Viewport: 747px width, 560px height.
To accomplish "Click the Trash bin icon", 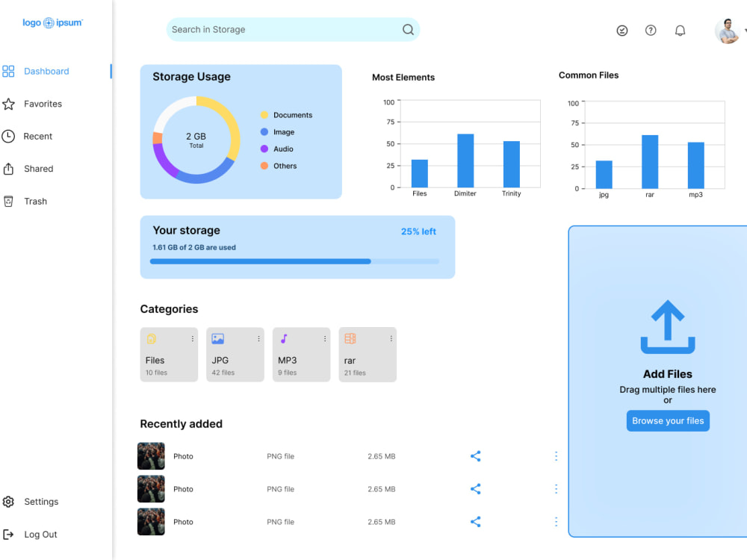I will [x=8, y=201].
